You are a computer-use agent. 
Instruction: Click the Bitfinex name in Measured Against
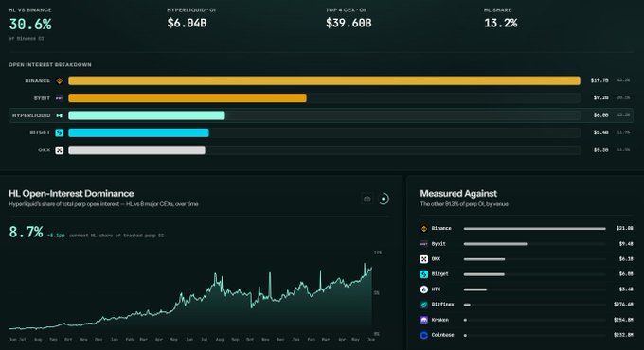(x=443, y=305)
